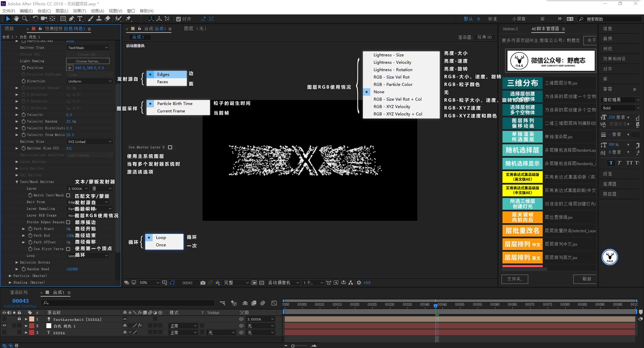Image resolution: width=644 pixels, height=348 pixels.
Task: Select the Puppet Pin tool
Action: click(x=128, y=19)
